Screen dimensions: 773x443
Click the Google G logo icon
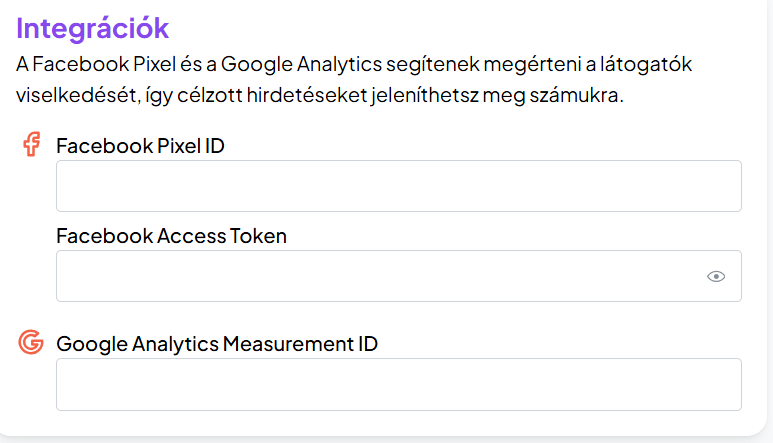point(32,344)
